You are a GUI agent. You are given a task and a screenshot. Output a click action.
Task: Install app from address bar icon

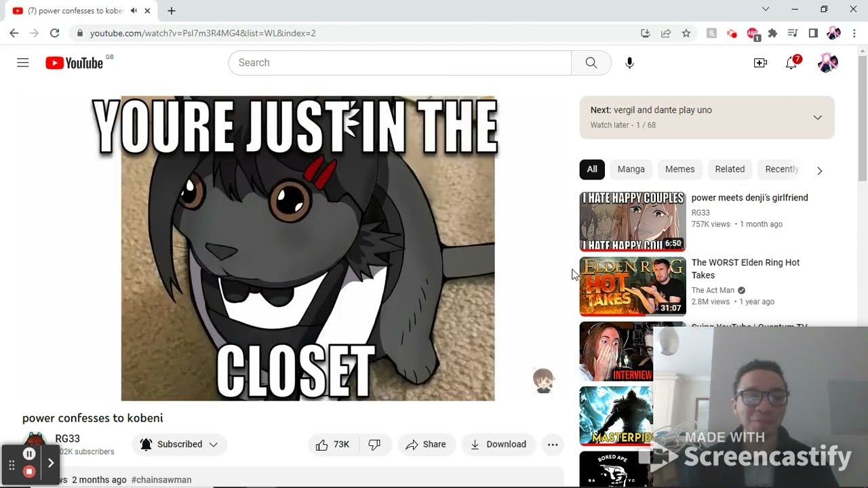(645, 33)
